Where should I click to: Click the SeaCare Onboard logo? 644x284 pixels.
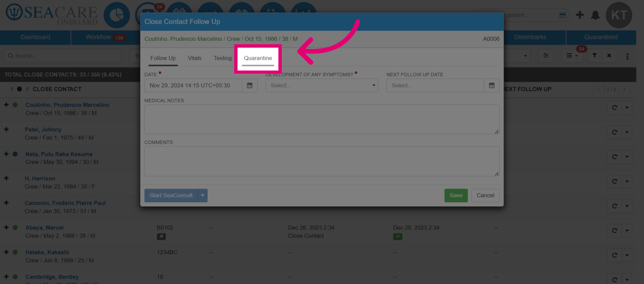pos(52,15)
